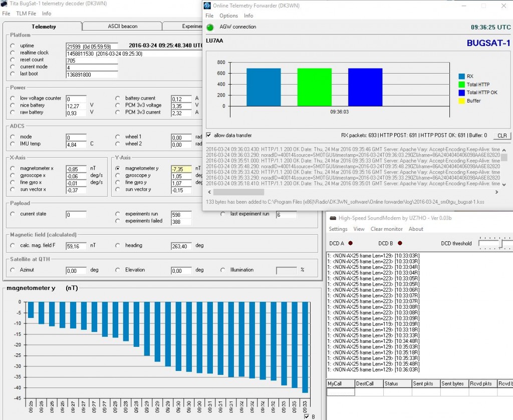The image size is (513, 420).
Task: Switch to the Telemetry tab
Action: (44, 27)
